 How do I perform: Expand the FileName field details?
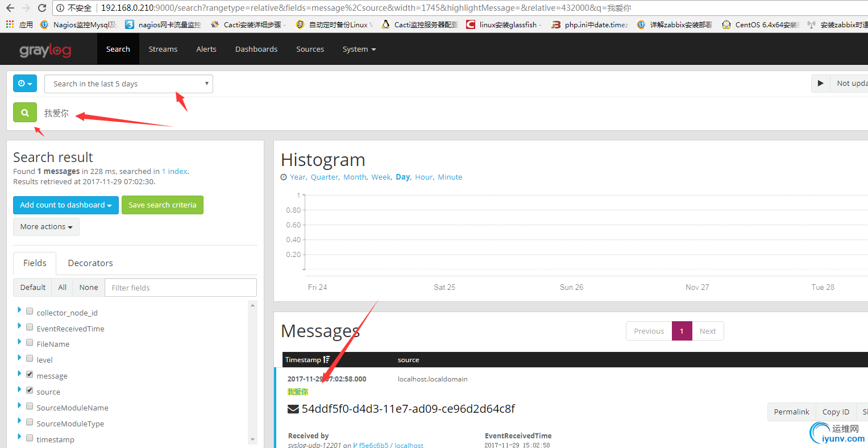tap(19, 342)
